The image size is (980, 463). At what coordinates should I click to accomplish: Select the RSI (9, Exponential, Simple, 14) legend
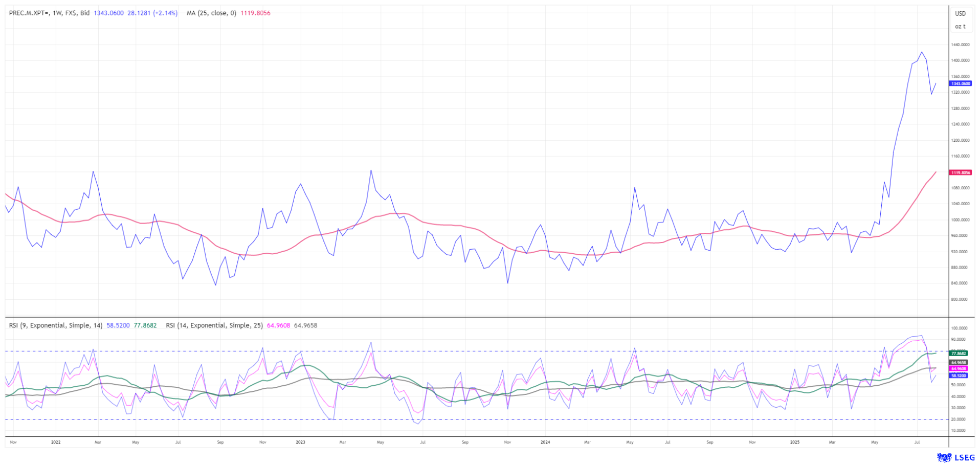coord(56,325)
